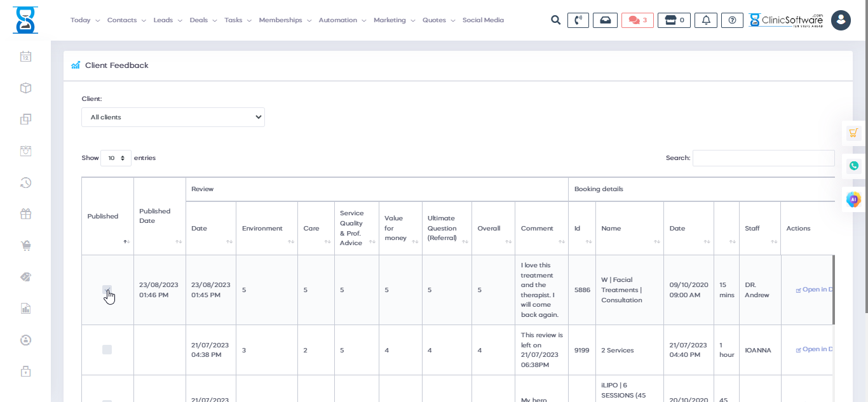This screenshot has height=402, width=868.
Task: Open the help question mark icon
Action: (x=732, y=20)
